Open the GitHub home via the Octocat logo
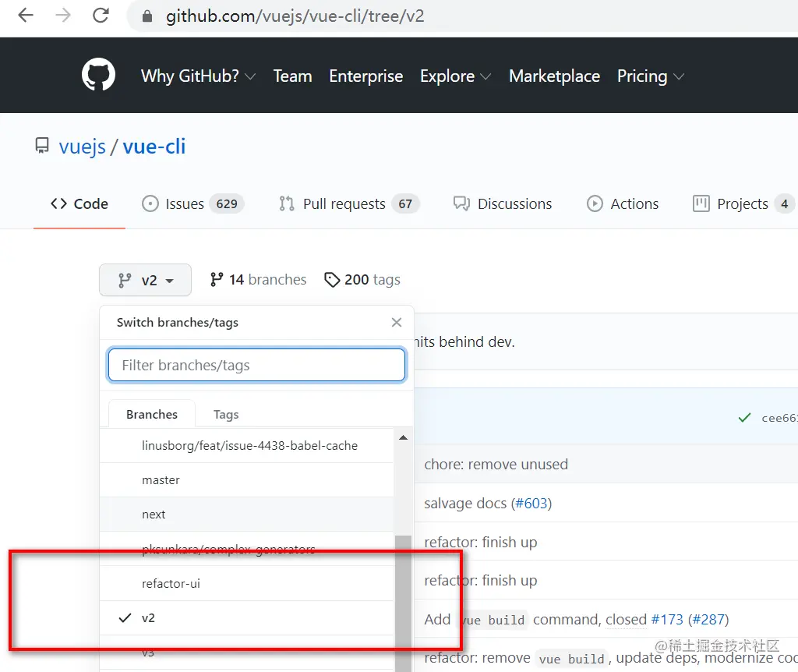Image resolution: width=798 pixels, height=672 pixels. 99,74
